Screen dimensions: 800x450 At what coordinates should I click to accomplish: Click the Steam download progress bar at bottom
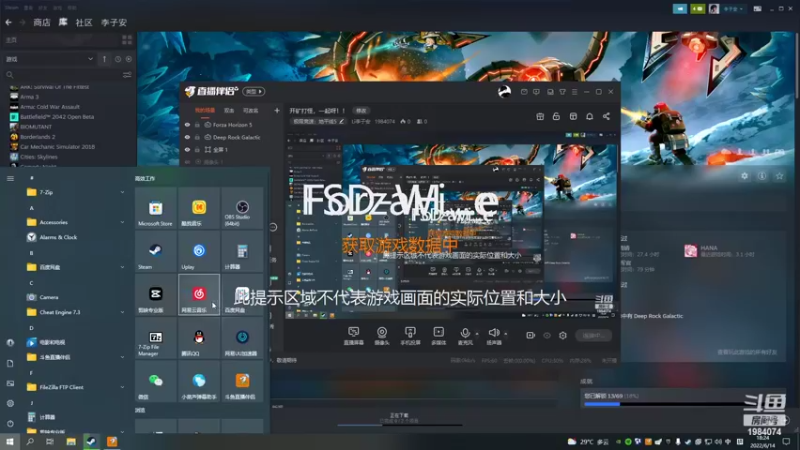pyautogui.click(x=399, y=424)
